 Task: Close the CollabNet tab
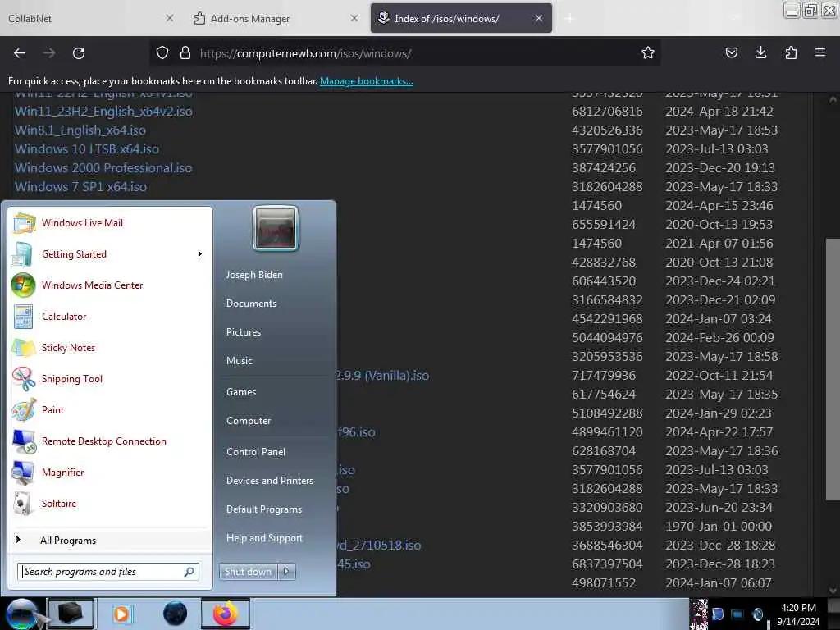coord(170,18)
